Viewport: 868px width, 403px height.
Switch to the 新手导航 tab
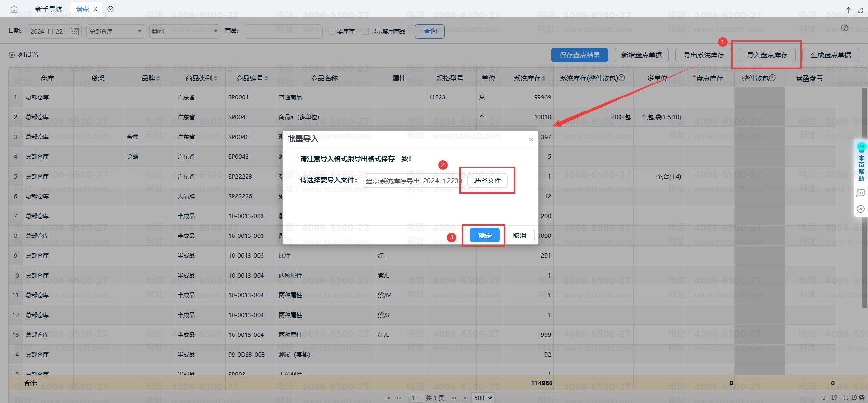click(x=49, y=9)
